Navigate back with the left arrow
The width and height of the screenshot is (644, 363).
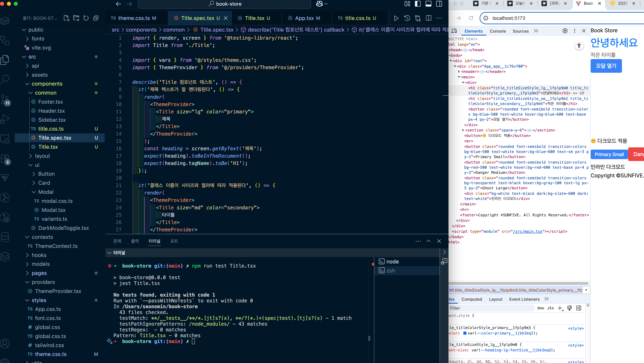coord(118,4)
